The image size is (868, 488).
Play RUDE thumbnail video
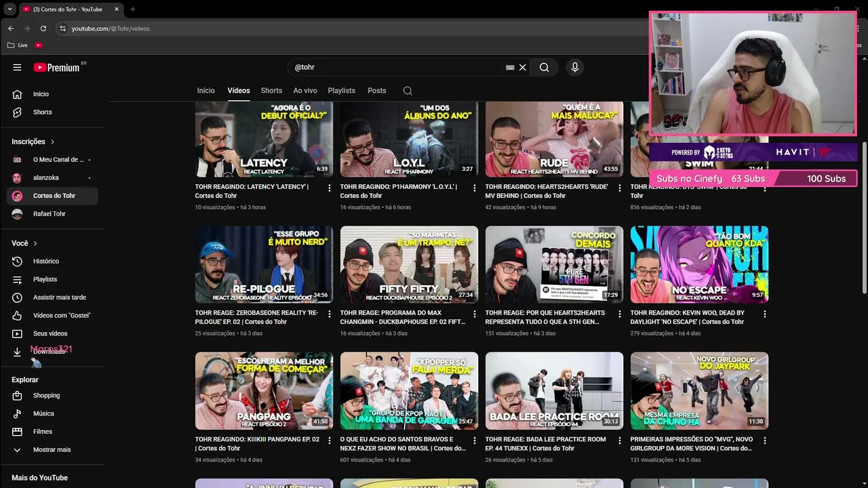click(x=554, y=139)
